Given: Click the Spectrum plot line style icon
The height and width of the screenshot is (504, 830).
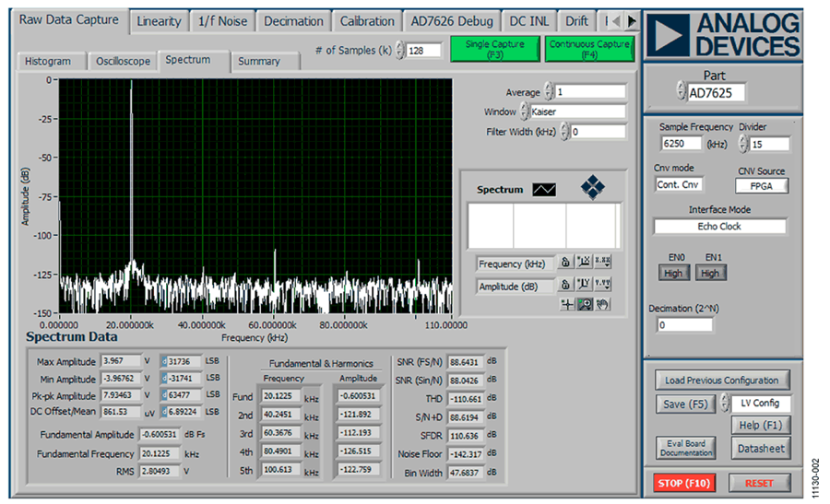Looking at the screenshot, I should (x=544, y=189).
